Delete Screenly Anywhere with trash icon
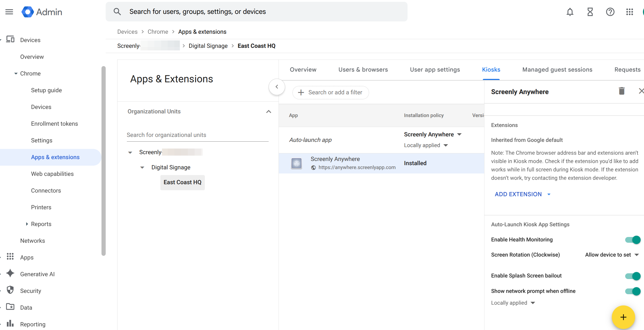 pos(622,91)
